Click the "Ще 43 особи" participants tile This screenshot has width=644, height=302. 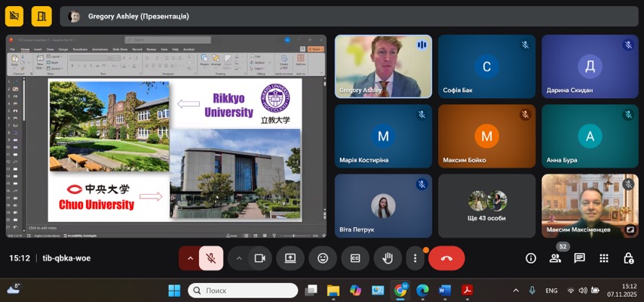tap(486, 206)
